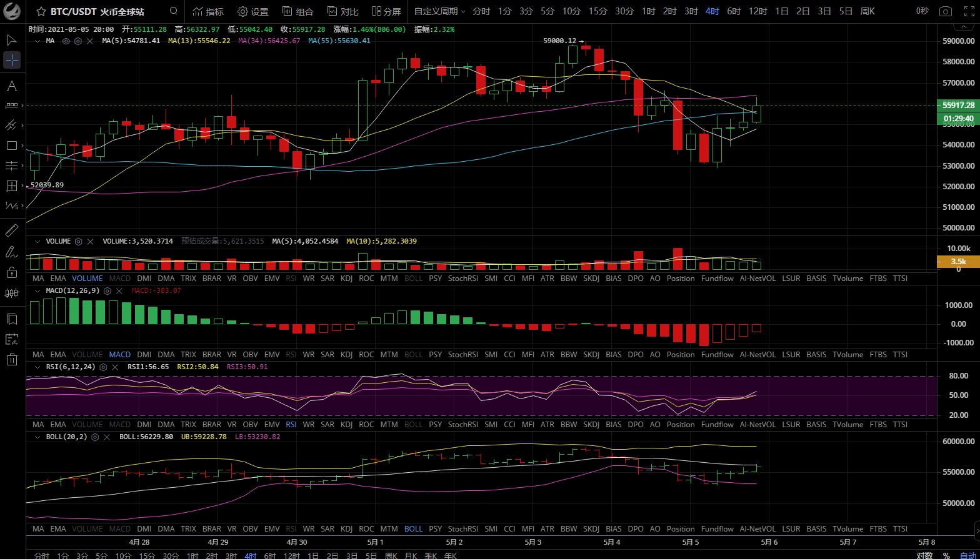Select the text annotation tool in sidebar

click(12, 86)
